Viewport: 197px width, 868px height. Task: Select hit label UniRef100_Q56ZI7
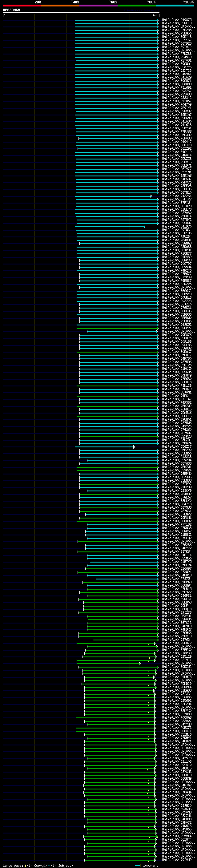point(176,447)
